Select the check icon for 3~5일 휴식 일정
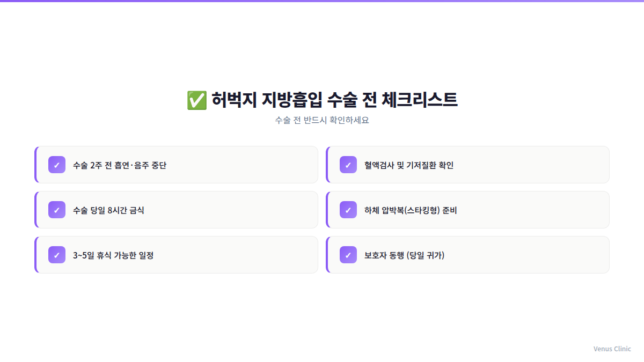Image resolution: width=644 pixels, height=362 pixels. pyautogui.click(x=56, y=255)
